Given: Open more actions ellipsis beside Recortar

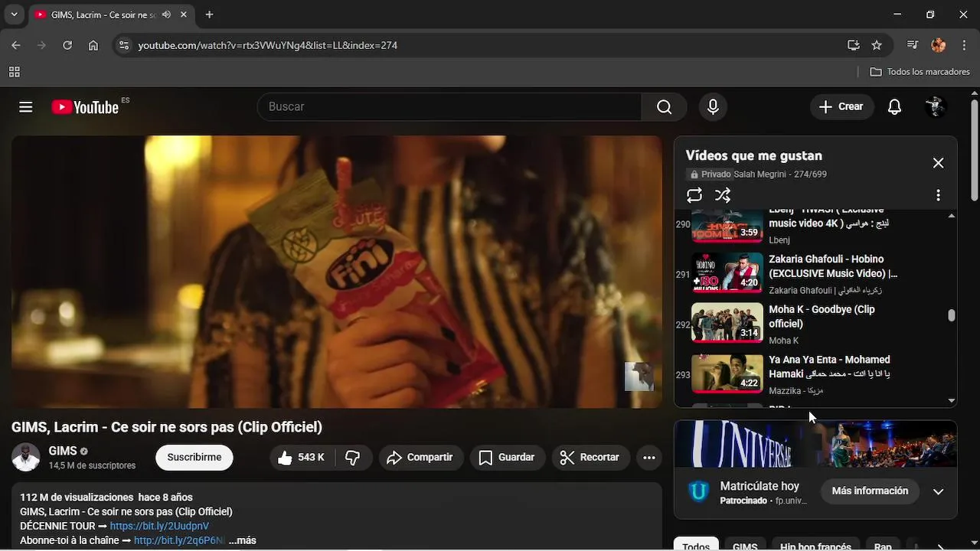Looking at the screenshot, I should pos(649,458).
